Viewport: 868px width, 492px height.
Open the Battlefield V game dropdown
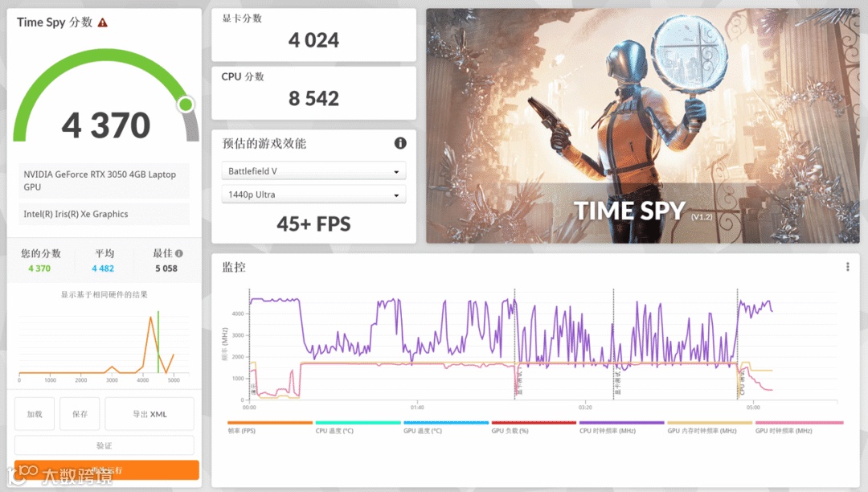pyautogui.click(x=314, y=171)
